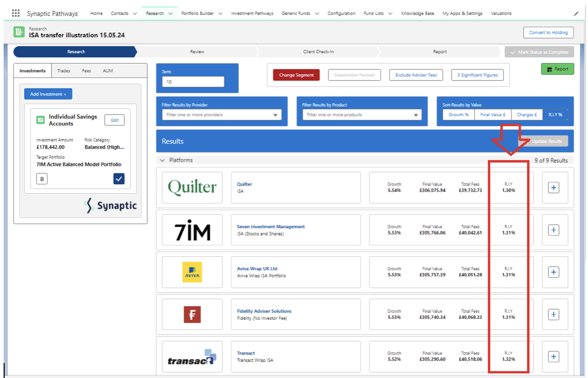Click the '9 of 9 Results' count text
The width and height of the screenshot is (588, 378).
551,161
